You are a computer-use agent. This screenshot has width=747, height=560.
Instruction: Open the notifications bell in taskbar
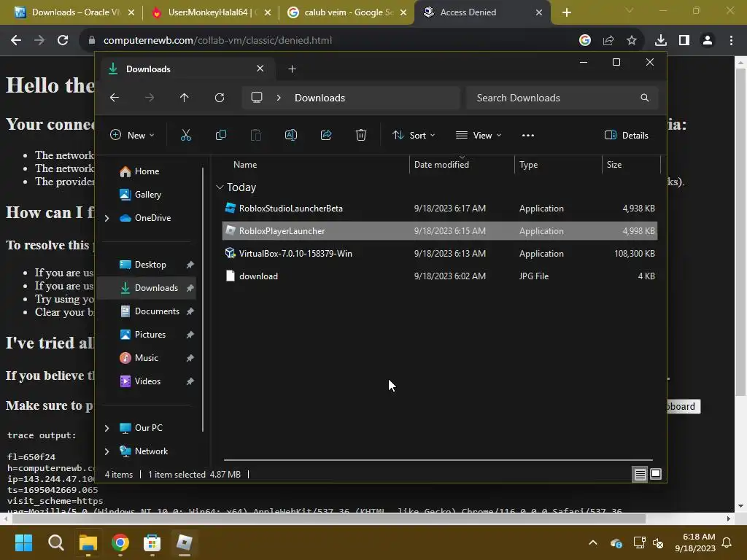coord(727,542)
